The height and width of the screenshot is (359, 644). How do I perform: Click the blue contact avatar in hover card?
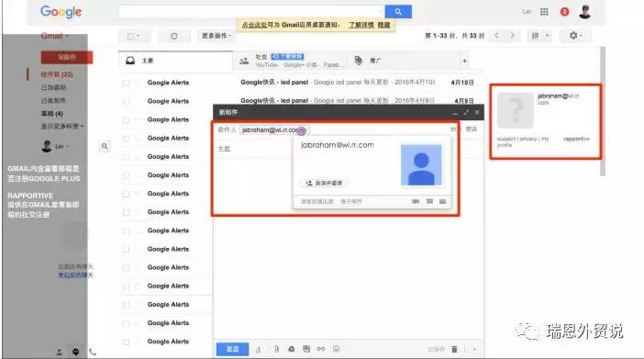point(421,164)
